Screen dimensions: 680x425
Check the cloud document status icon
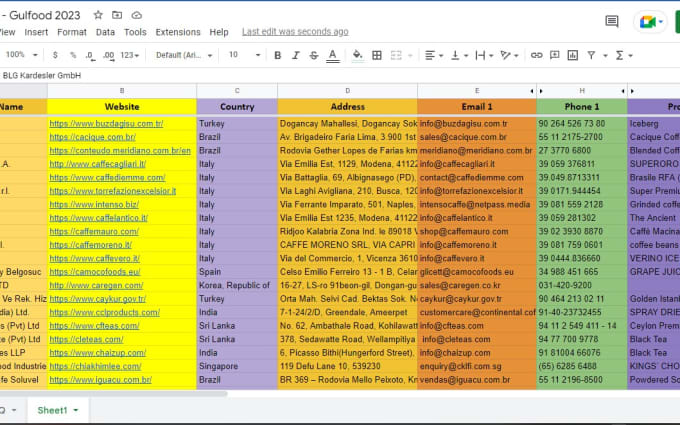coord(137,15)
